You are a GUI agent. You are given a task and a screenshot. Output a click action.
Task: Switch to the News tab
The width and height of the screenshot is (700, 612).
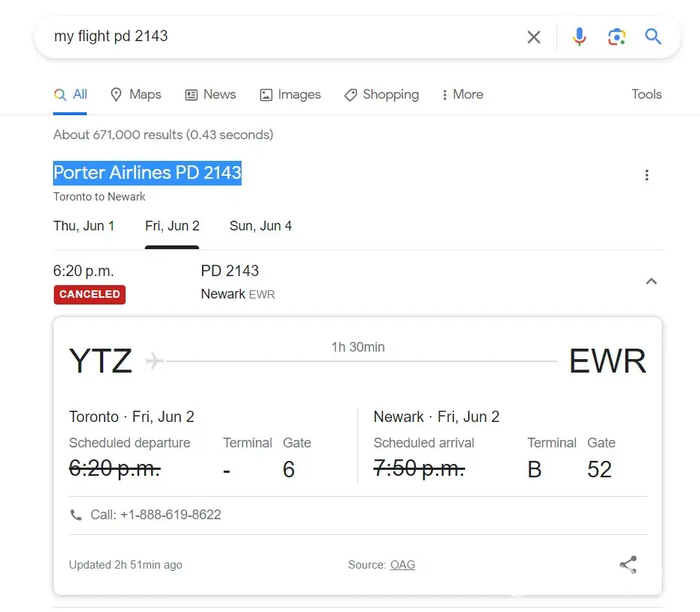point(210,94)
